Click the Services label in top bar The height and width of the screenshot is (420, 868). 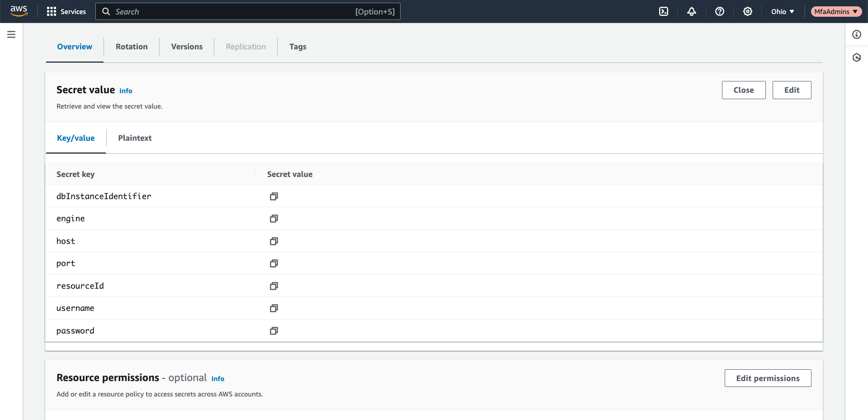point(73,11)
